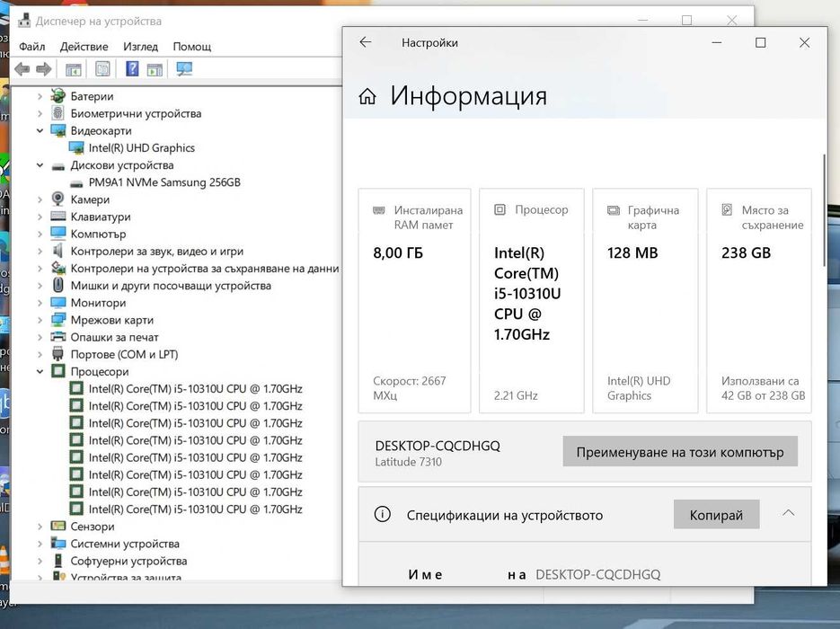Click the speaker icon of Контролери за звук

coord(57,251)
